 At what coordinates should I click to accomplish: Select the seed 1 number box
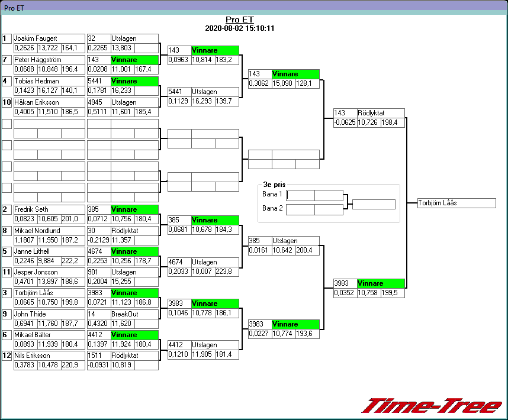[7, 38]
